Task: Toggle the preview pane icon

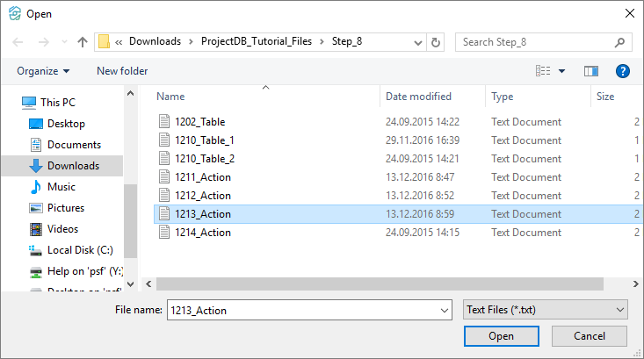Action: 591,71
